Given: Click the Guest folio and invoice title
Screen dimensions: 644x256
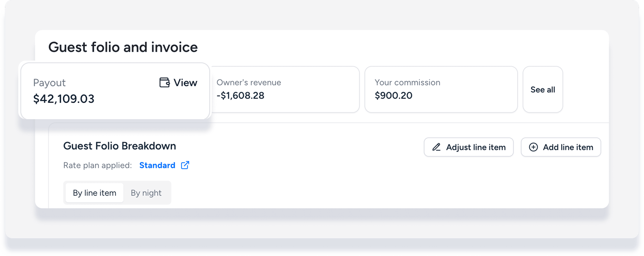Looking at the screenshot, I should pyautogui.click(x=123, y=47).
